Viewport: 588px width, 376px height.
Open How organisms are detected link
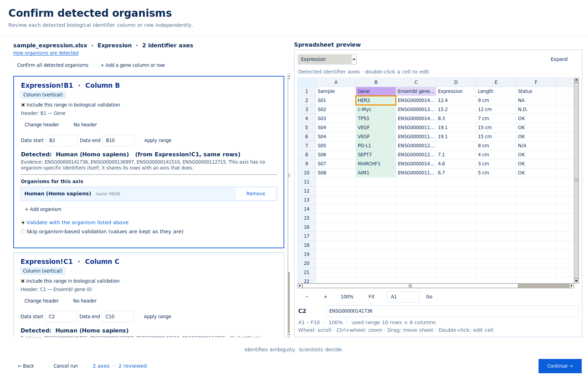coord(46,53)
